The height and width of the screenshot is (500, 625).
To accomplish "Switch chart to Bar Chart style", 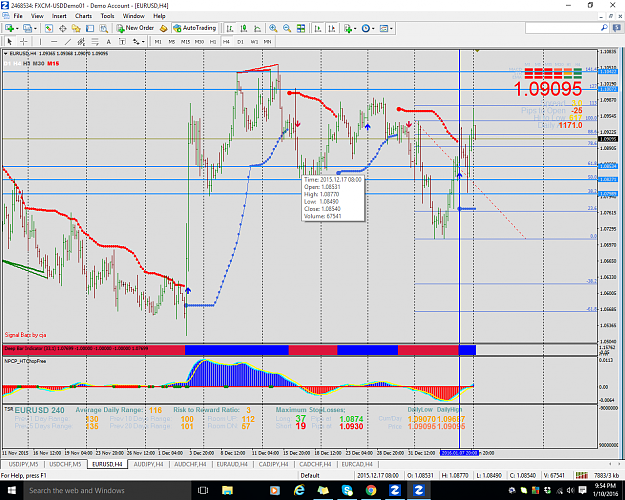I will [x=230, y=28].
